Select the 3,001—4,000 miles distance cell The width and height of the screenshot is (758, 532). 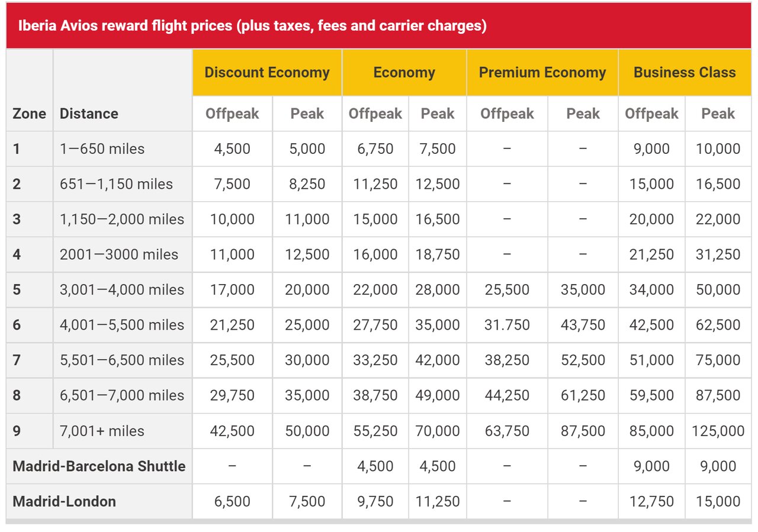(x=122, y=290)
